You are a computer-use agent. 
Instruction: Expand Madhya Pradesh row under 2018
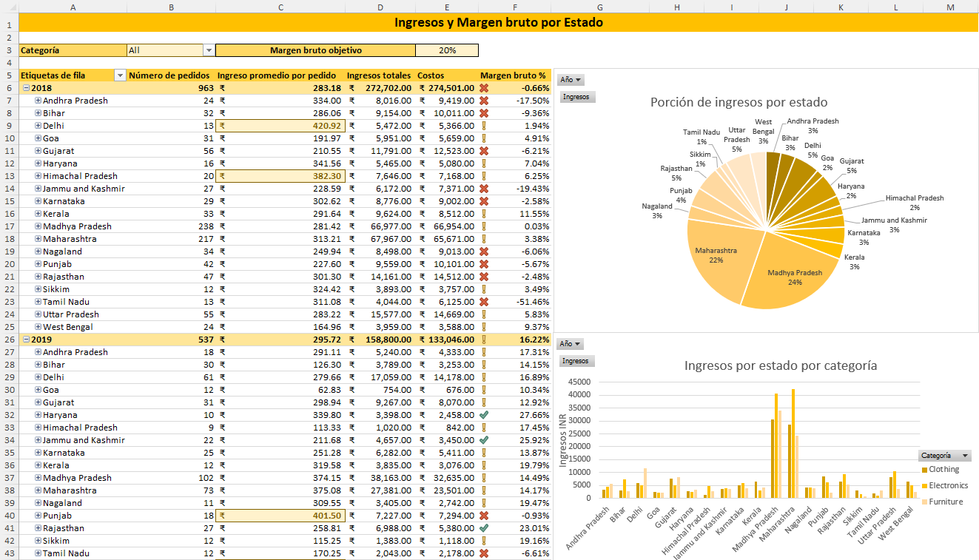(38, 226)
